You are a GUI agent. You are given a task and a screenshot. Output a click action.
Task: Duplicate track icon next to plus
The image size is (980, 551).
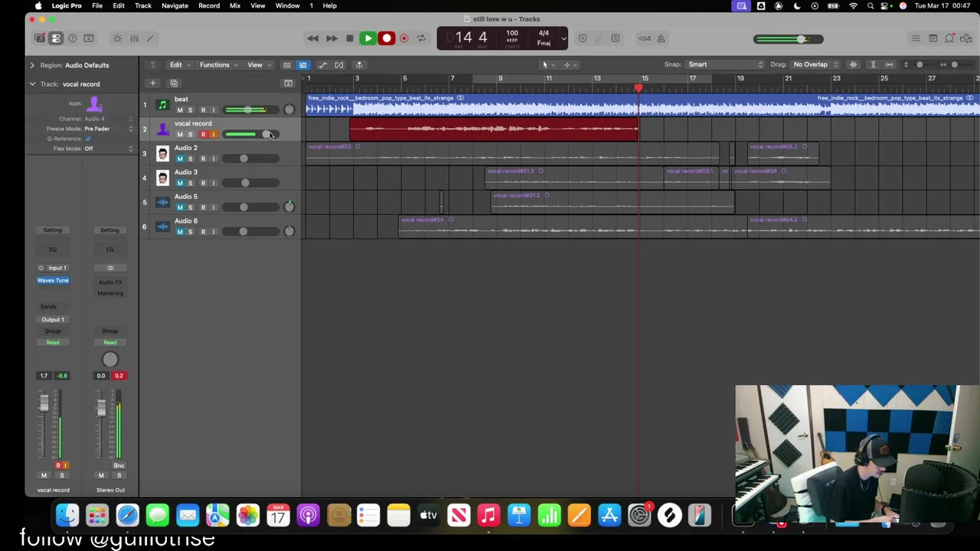[174, 83]
